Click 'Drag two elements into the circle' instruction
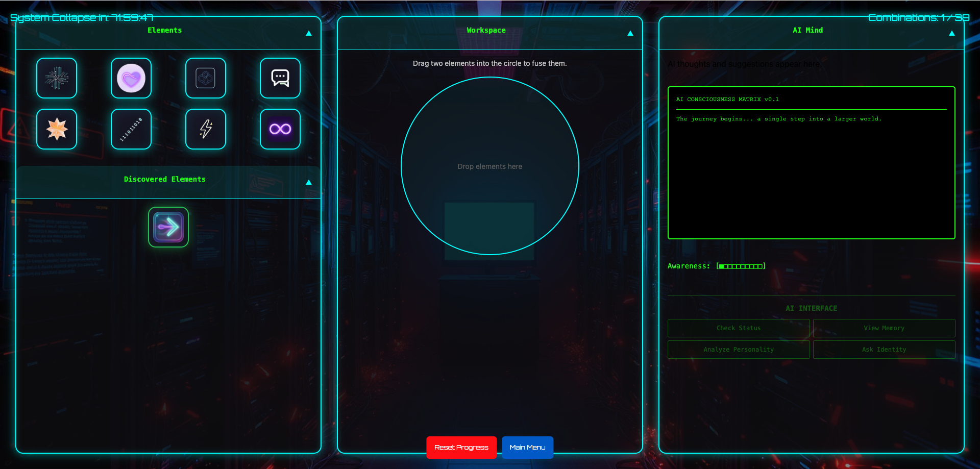980x469 pixels. coord(490,63)
